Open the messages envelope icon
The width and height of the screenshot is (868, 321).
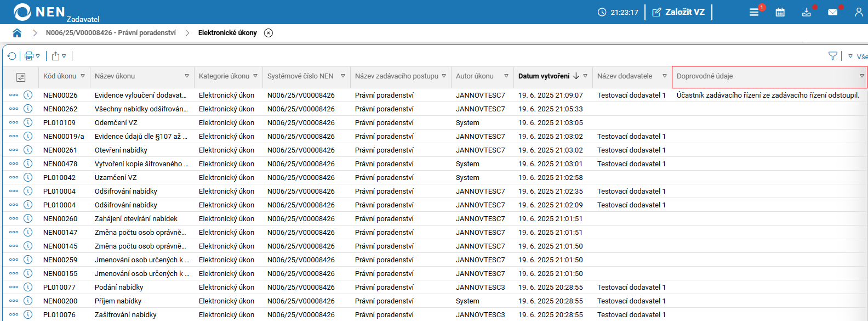pos(832,12)
